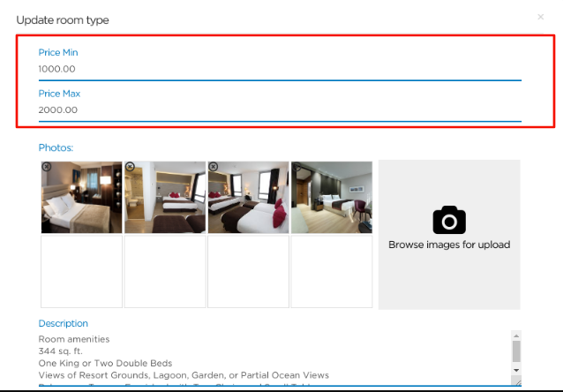Click Browse images for upload text
This screenshot has width=563, height=392.
(x=449, y=245)
